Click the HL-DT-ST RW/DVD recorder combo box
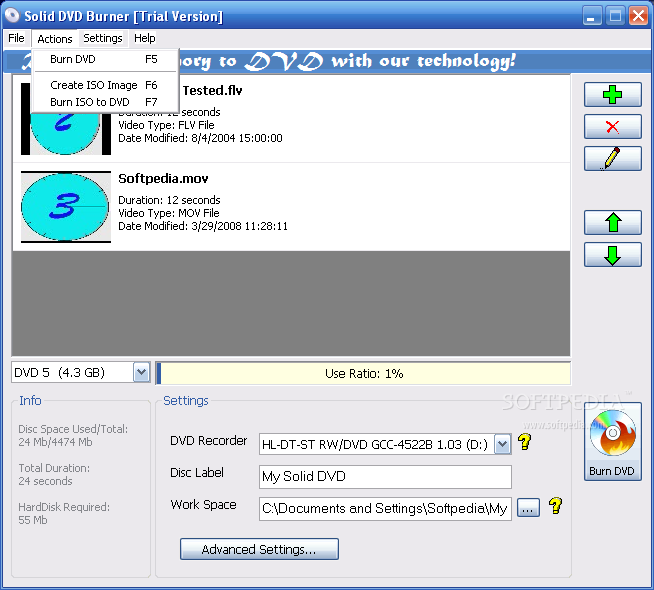The image size is (654, 590). pos(385,444)
